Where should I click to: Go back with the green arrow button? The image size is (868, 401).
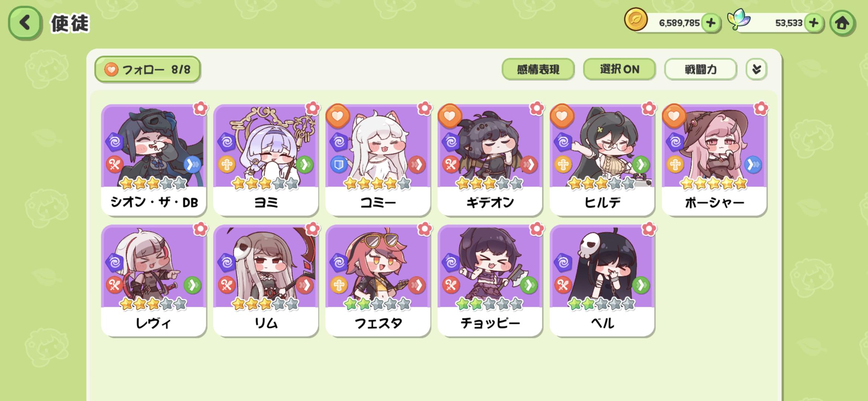(24, 23)
